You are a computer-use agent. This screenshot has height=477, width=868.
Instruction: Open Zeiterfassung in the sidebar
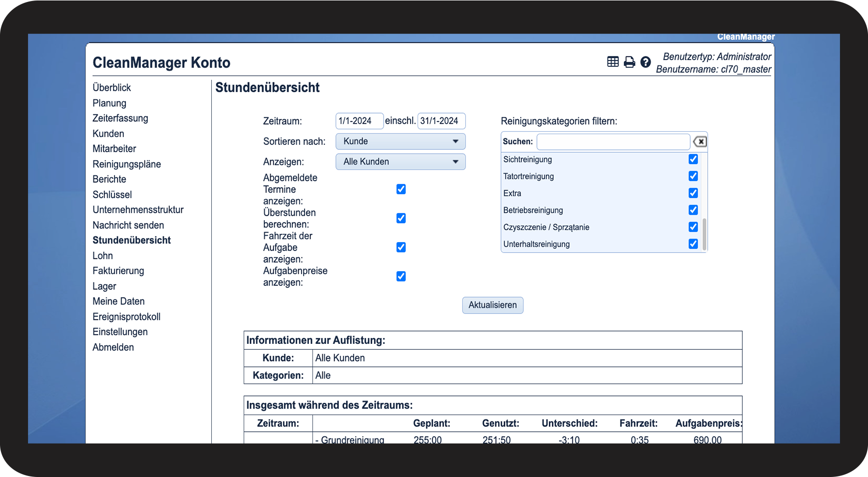[x=120, y=118]
